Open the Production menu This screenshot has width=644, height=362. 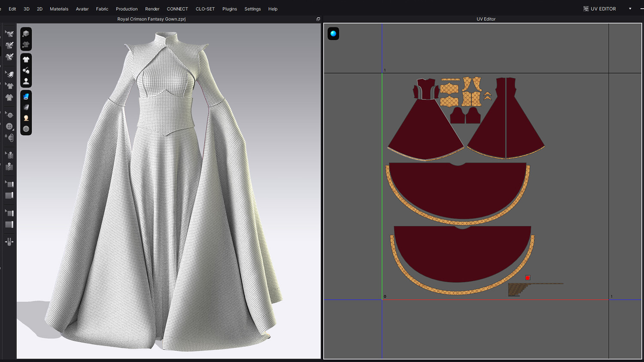[127, 9]
